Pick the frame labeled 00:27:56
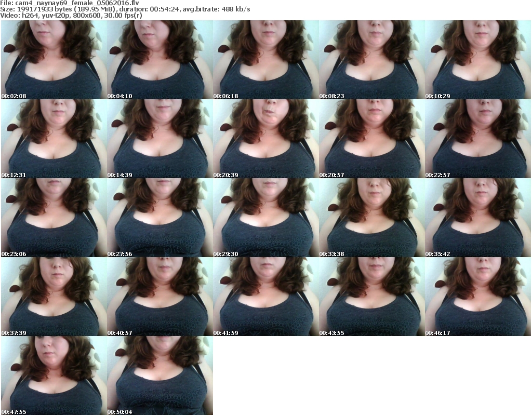532x415 pixels. 160,218
